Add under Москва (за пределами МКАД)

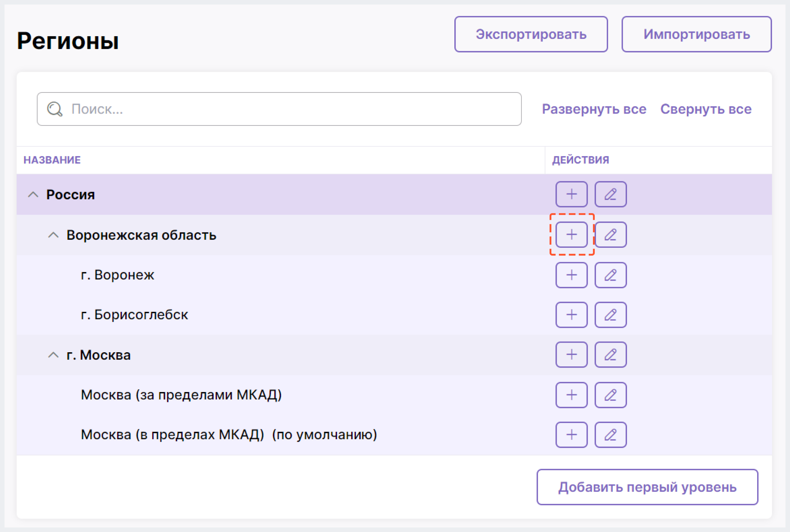point(571,395)
